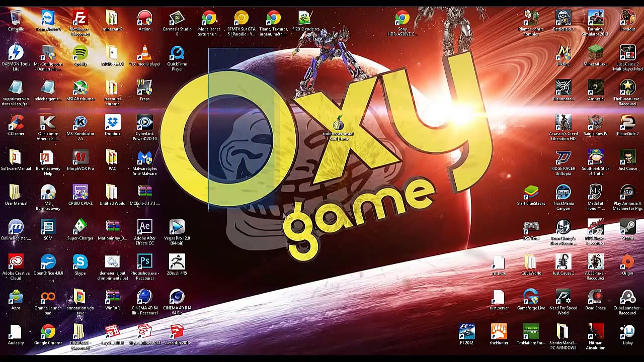Select the FileZilla.exe shortcut icon
The width and height of the screenshot is (644, 362).
tap(80, 19)
